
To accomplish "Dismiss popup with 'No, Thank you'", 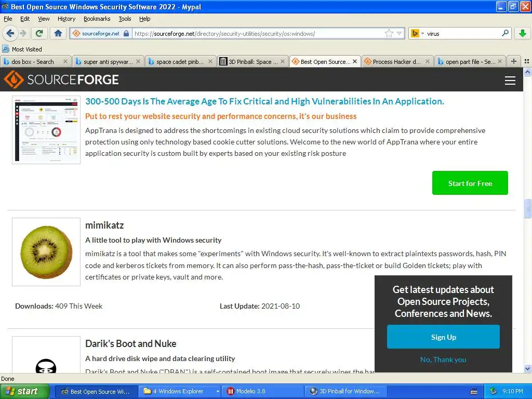I will coord(443,360).
